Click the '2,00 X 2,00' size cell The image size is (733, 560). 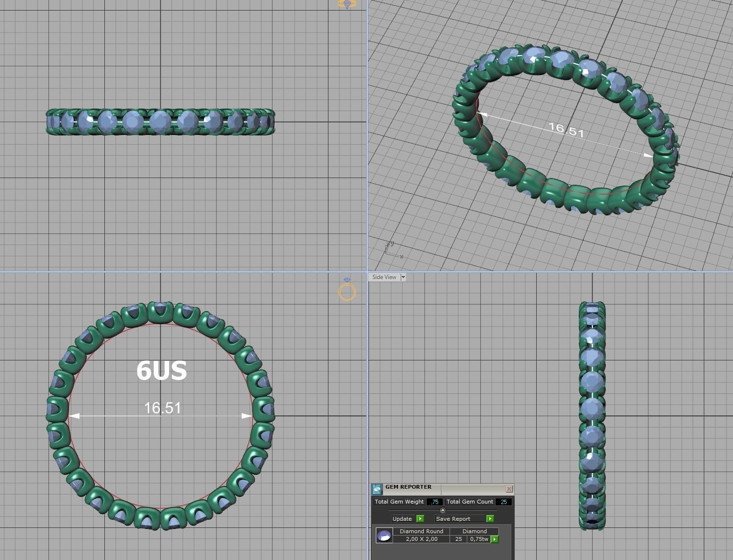(x=421, y=539)
